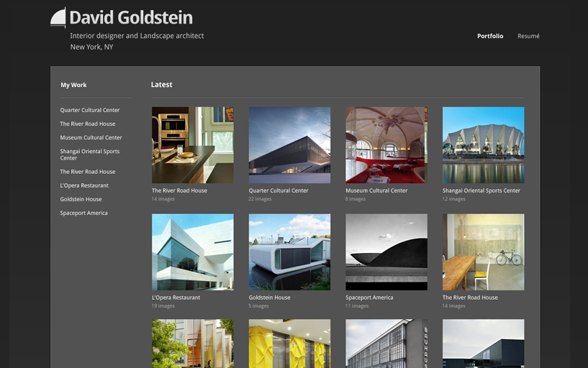The height and width of the screenshot is (368, 588).
Task: Open the Bauhaus building thumbnail
Action: pyautogui.click(x=386, y=344)
